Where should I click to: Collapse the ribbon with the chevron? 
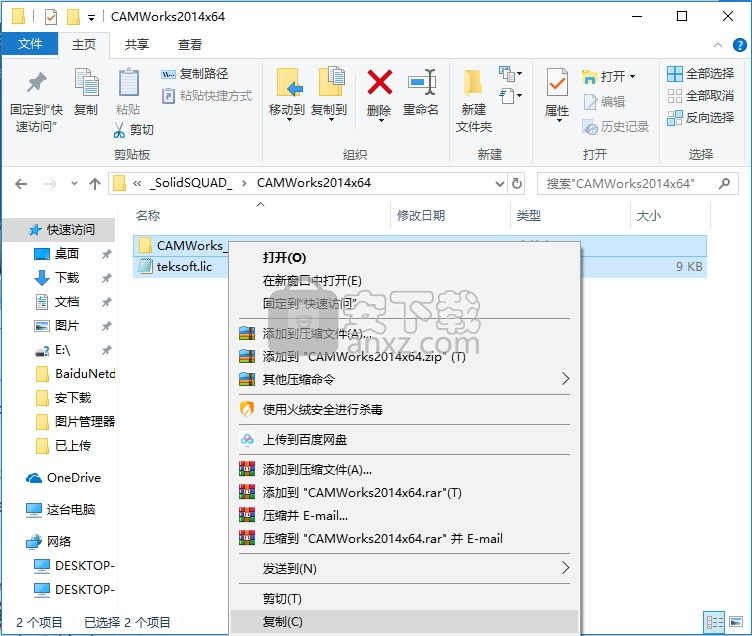point(717,45)
